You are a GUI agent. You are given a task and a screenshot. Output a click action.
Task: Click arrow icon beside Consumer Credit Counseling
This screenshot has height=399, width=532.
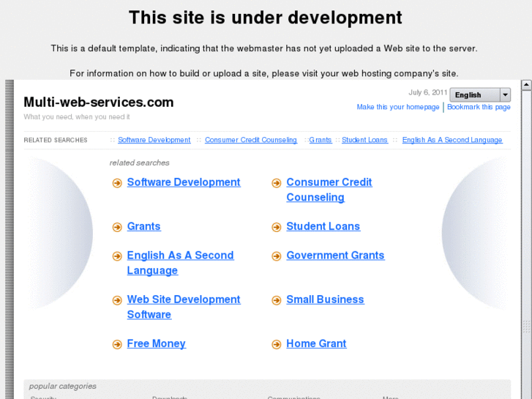click(277, 183)
